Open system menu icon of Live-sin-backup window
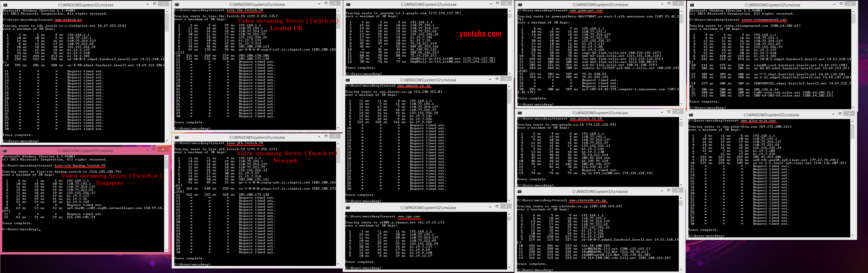The image size is (868, 273). [x=5, y=151]
